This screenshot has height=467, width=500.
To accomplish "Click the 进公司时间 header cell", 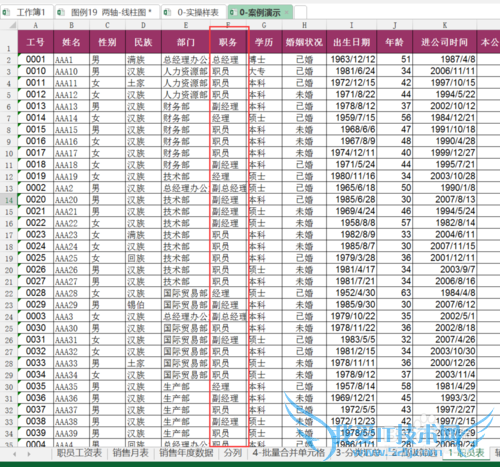I will [x=445, y=42].
